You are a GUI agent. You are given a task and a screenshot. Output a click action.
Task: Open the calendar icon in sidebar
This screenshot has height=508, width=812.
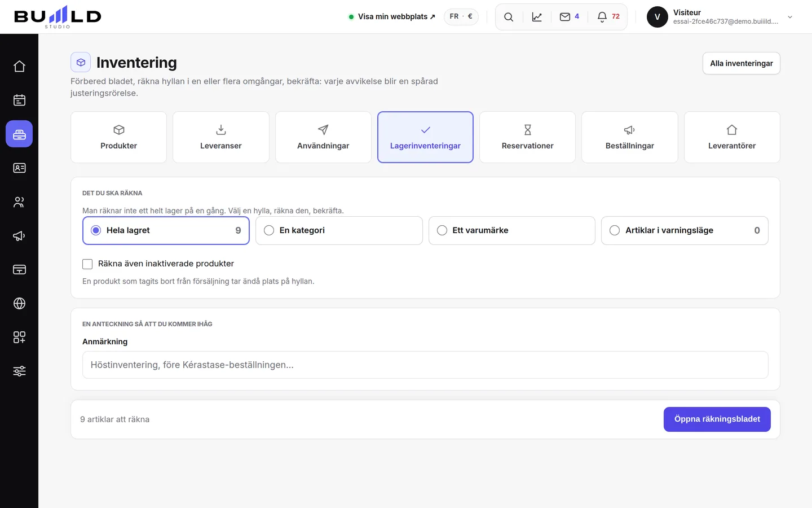(x=19, y=100)
